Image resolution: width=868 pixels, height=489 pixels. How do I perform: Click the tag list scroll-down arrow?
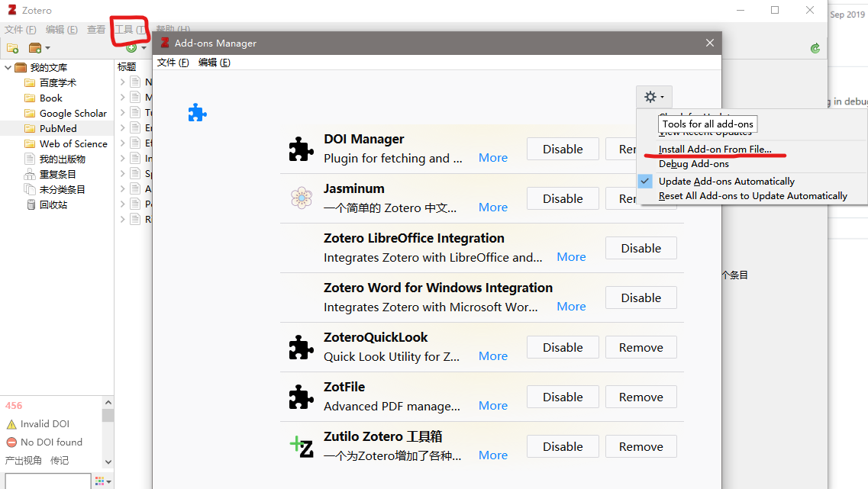(108, 462)
